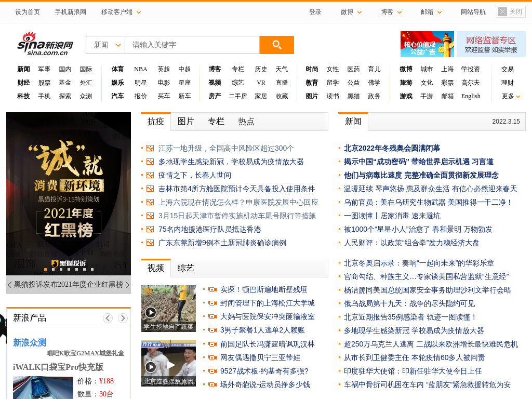Open iWALK口袋宝Pro快充版 product title

pyautogui.click(x=58, y=367)
